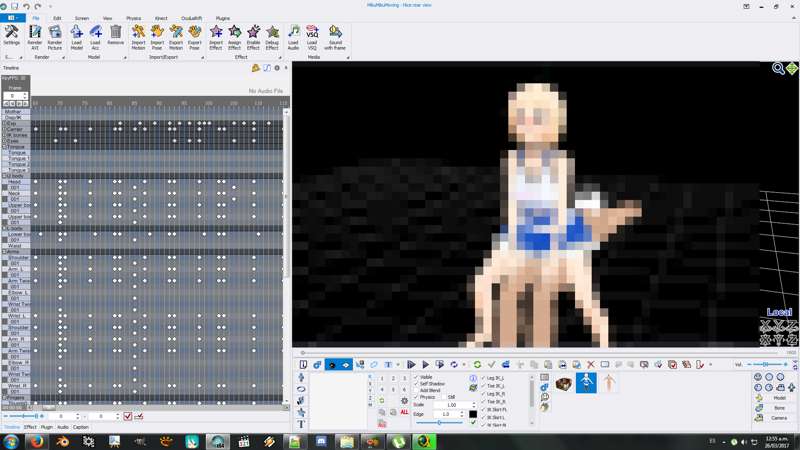Click the red X delete icon in the lower toolbar
The width and height of the screenshot is (800, 450).
[590, 364]
